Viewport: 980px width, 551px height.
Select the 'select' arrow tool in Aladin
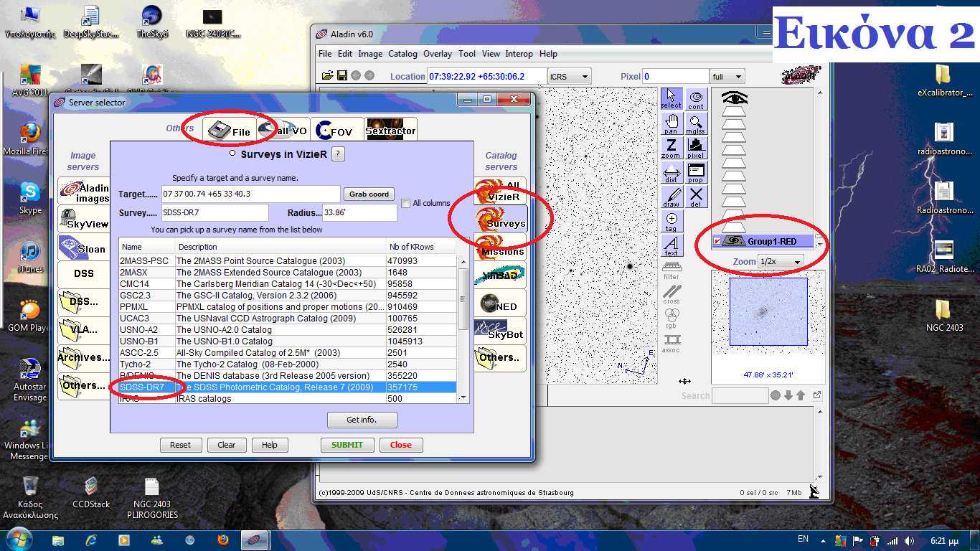click(x=671, y=98)
